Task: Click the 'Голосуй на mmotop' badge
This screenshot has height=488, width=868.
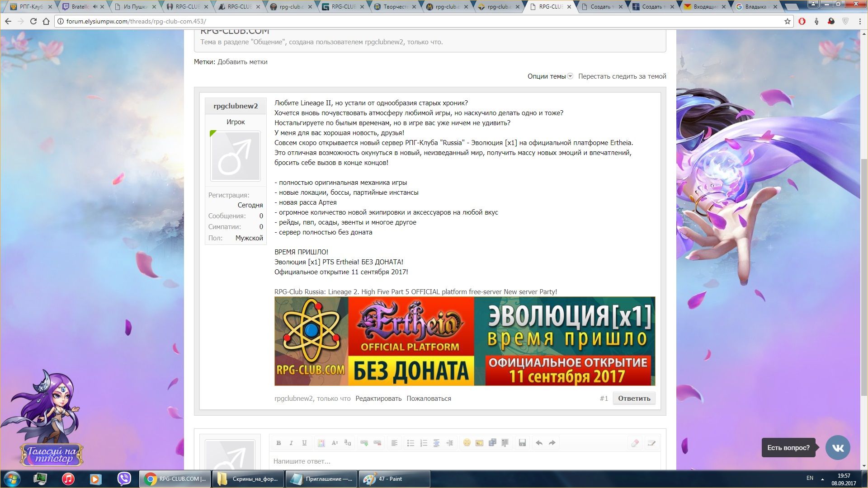Action: [52, 455]
